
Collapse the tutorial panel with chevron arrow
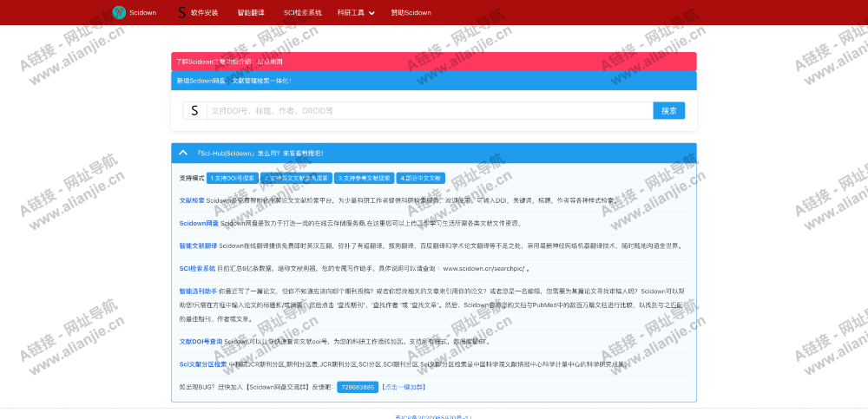tap(183, 153)
